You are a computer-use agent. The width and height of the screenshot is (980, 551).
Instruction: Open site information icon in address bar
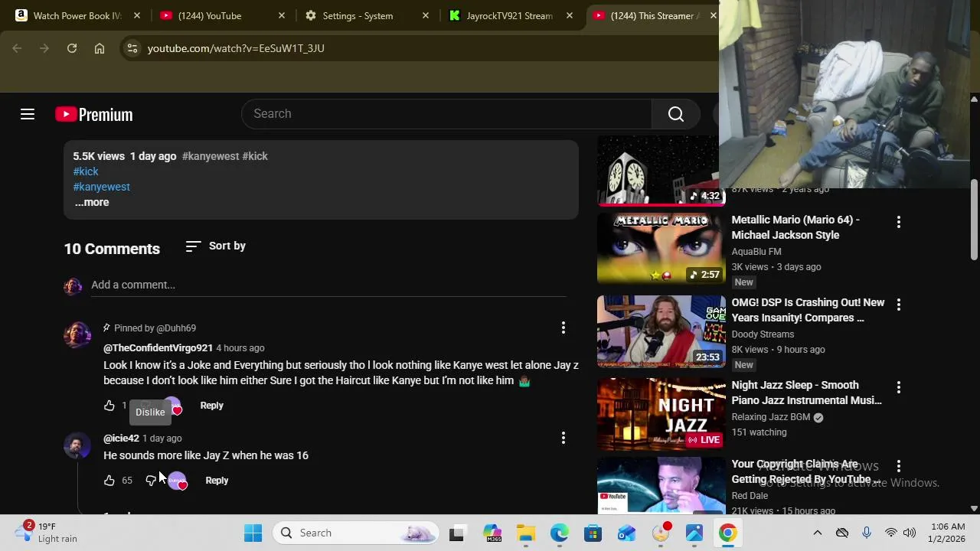(x=132, y=48)
